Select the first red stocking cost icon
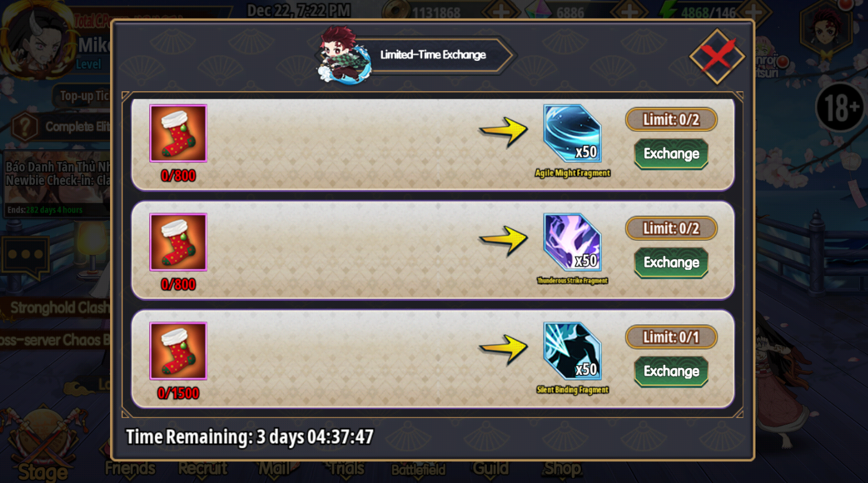 178,134
